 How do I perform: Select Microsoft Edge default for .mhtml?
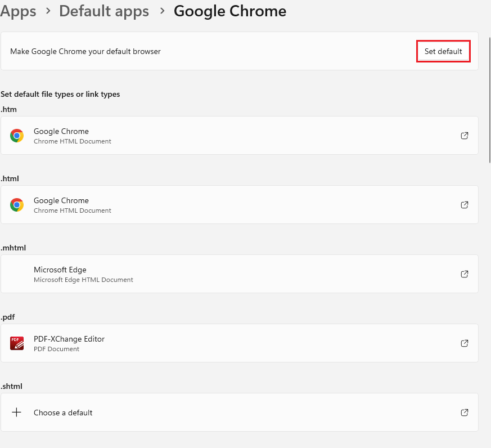(x=240, y=274)
